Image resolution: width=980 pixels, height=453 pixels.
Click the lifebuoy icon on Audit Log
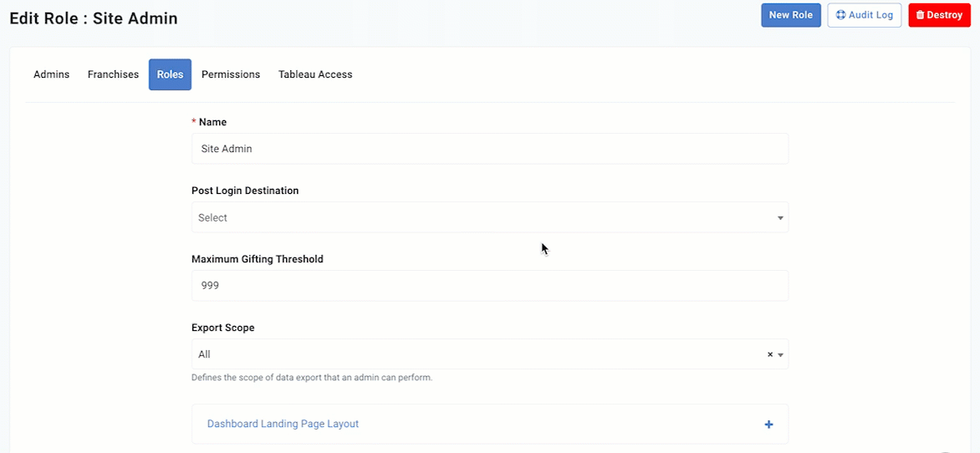point(840,15)
